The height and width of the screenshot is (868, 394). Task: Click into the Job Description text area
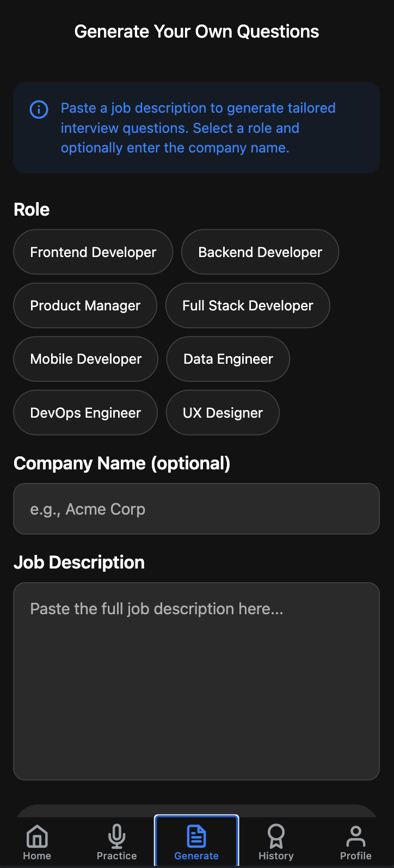click(196, 681)
